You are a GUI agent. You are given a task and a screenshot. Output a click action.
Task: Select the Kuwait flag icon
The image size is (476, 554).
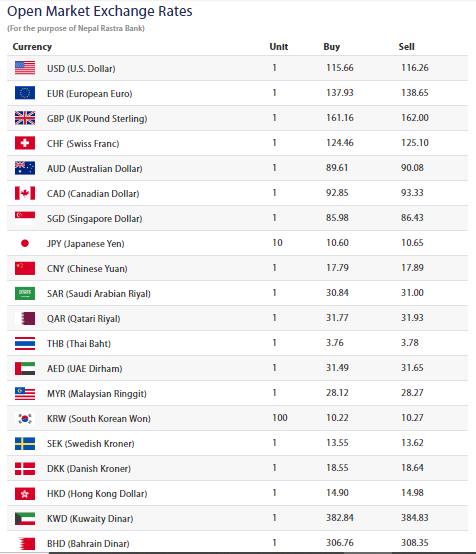click(x=25, y=519)
